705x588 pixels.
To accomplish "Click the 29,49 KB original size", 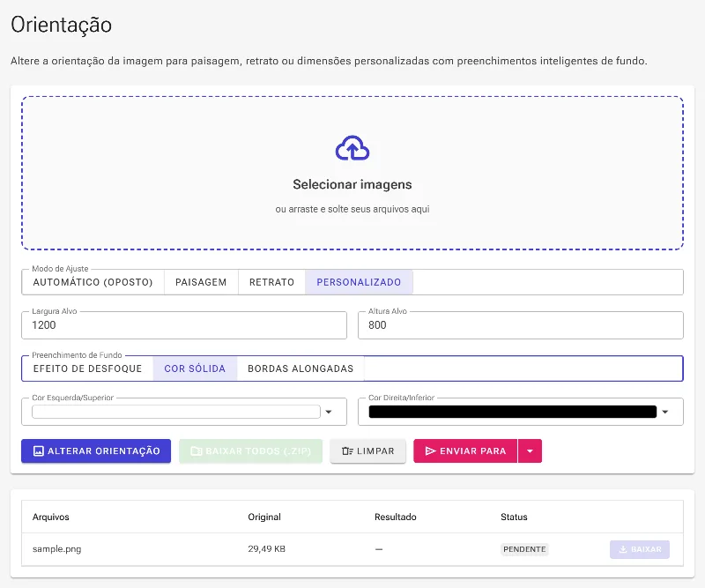I will click(266, 549).
